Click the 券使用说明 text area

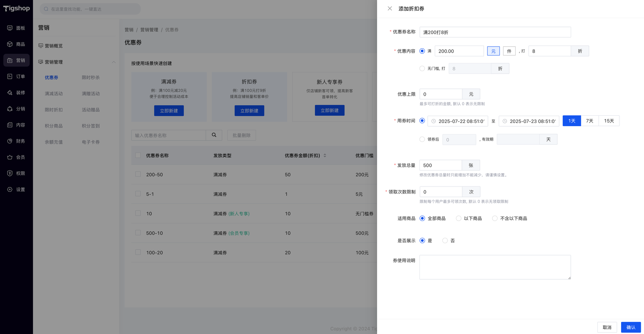[495, 267]
